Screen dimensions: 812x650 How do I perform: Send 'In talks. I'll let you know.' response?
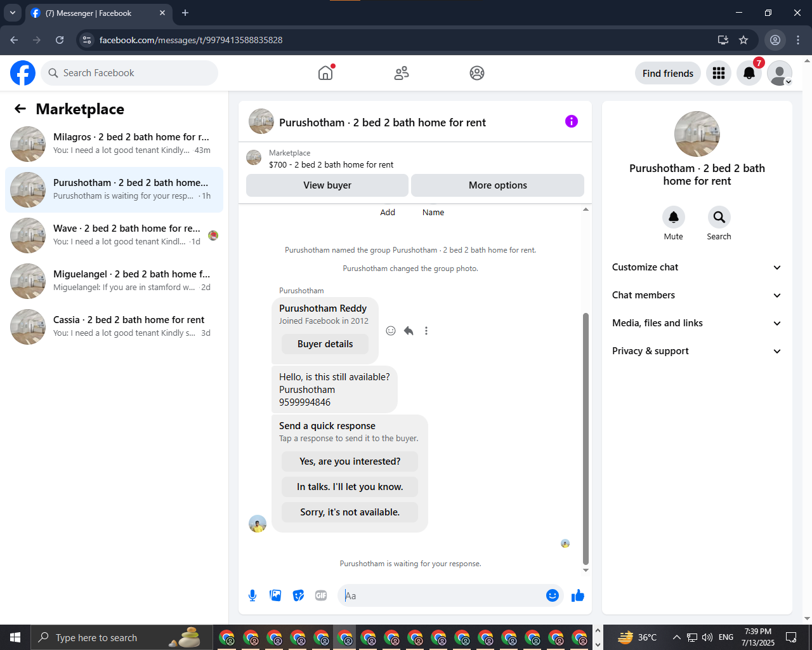[x=350, y=487]
